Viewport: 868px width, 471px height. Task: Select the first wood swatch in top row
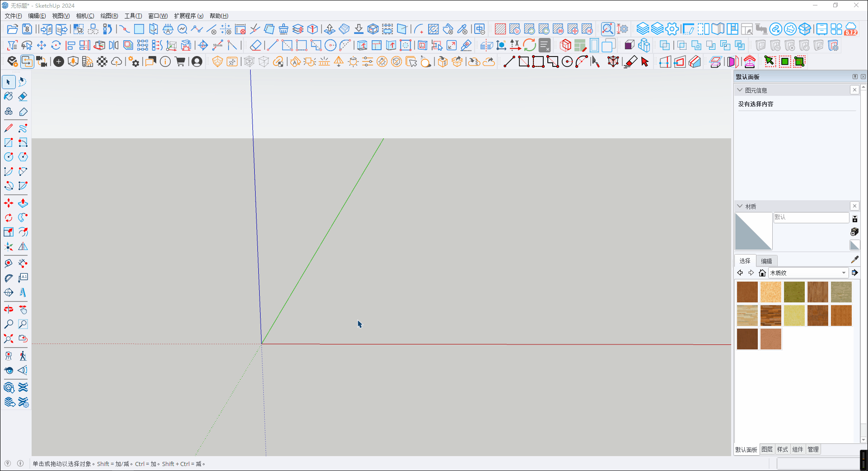pyautogui.click(x=747, y=292)
